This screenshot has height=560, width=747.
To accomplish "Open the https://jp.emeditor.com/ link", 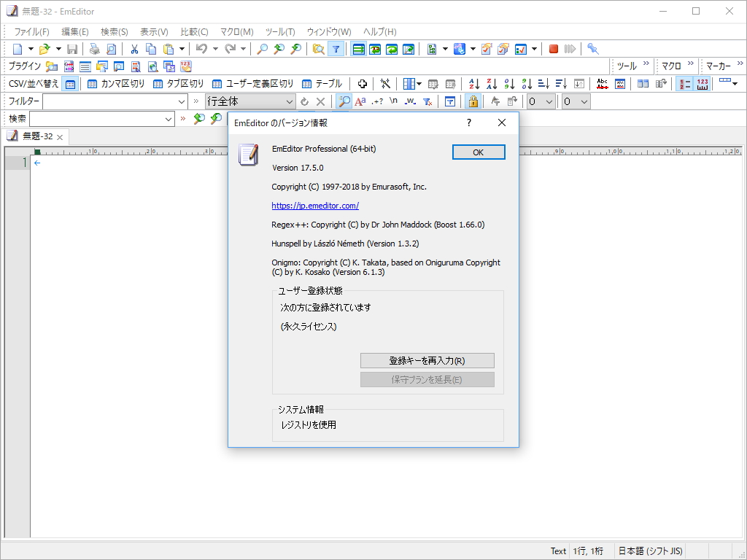I will pyautogui.click(x=315, y=206).
